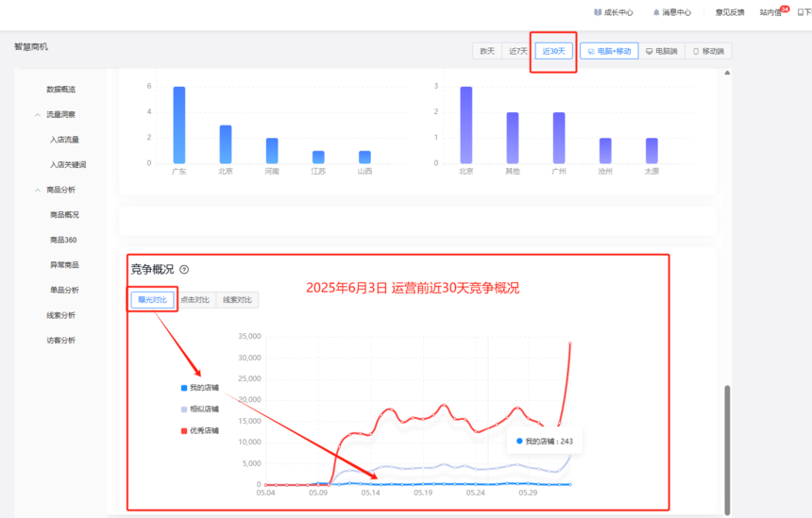Open 商品360 in the sidebar

[63, 240]
